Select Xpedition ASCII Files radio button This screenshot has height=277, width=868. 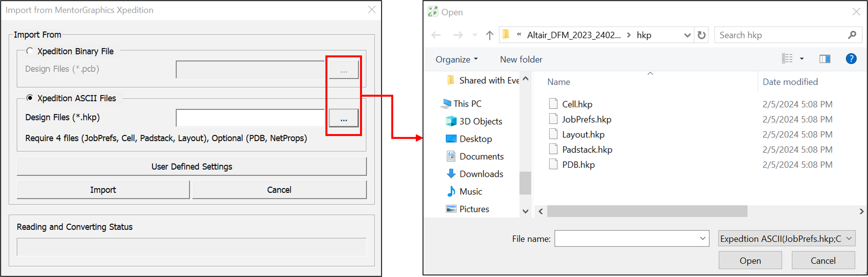pyautogui.click(x=30, y=98)
